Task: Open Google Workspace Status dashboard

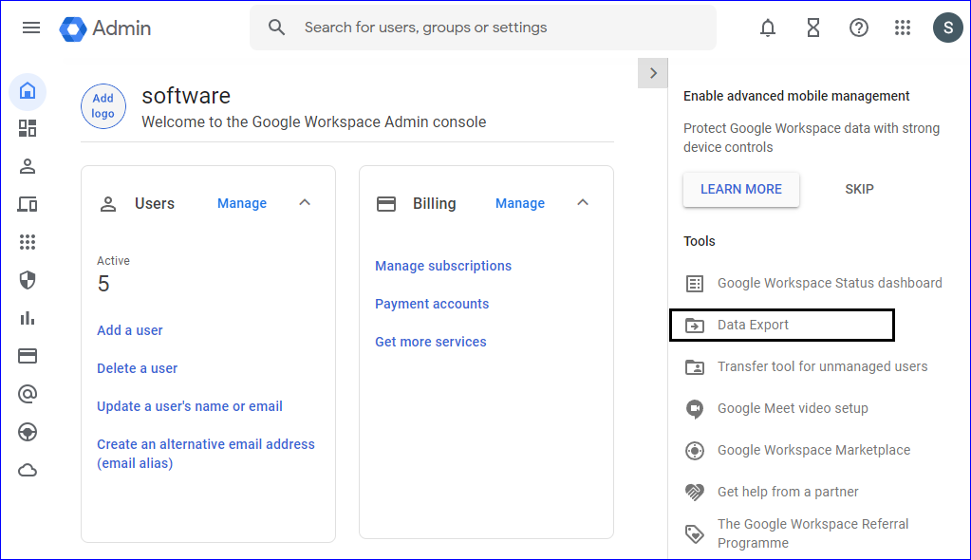Action: (830, 283)
